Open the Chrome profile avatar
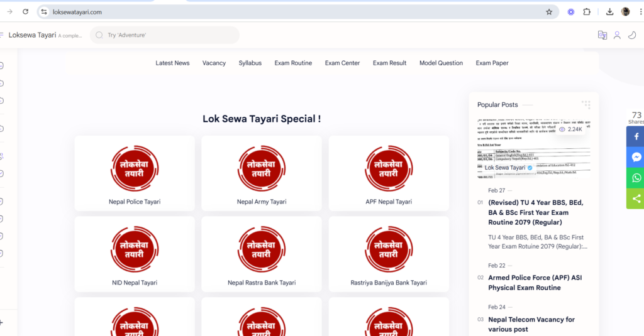644x336 pixels. click(626, 12)
